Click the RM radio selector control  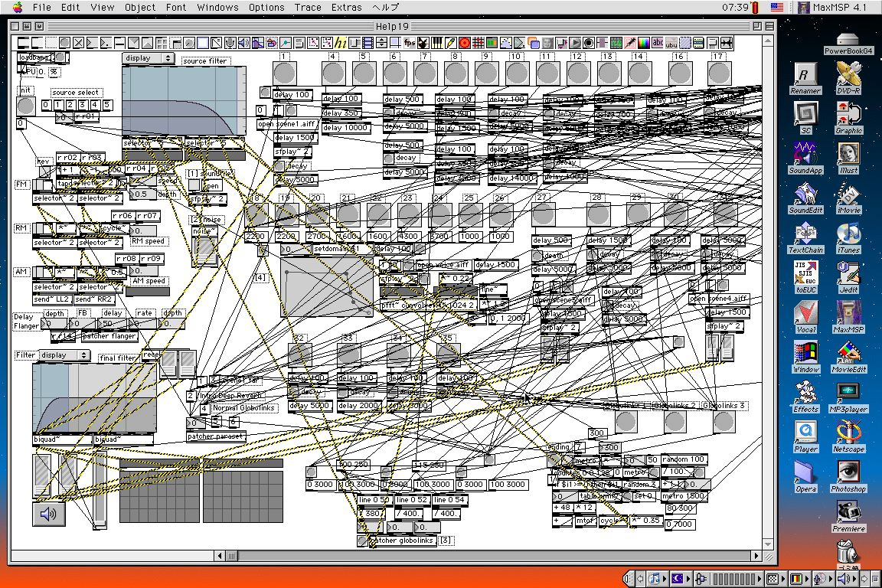pos(41,229)
